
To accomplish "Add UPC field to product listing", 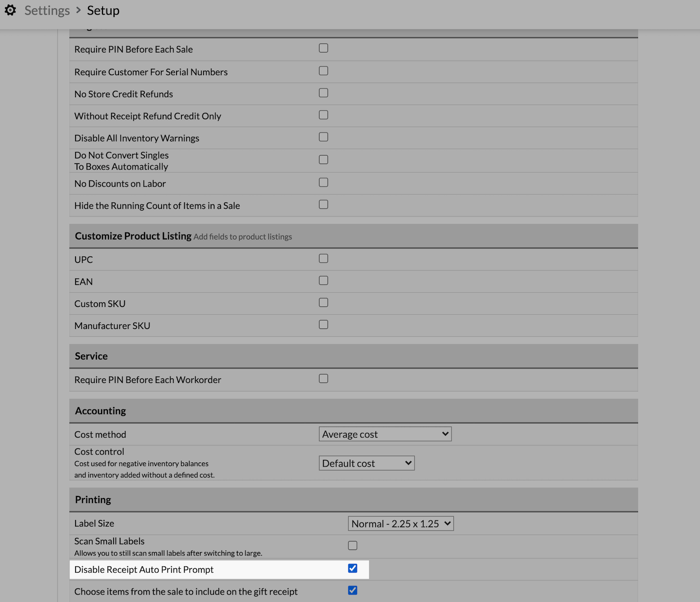I will pos(323,258).
